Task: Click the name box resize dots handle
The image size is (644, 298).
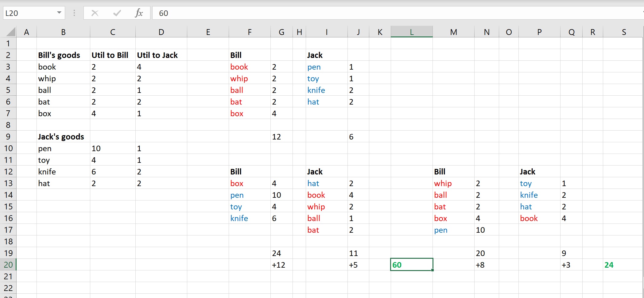Action: pos(74,13)
